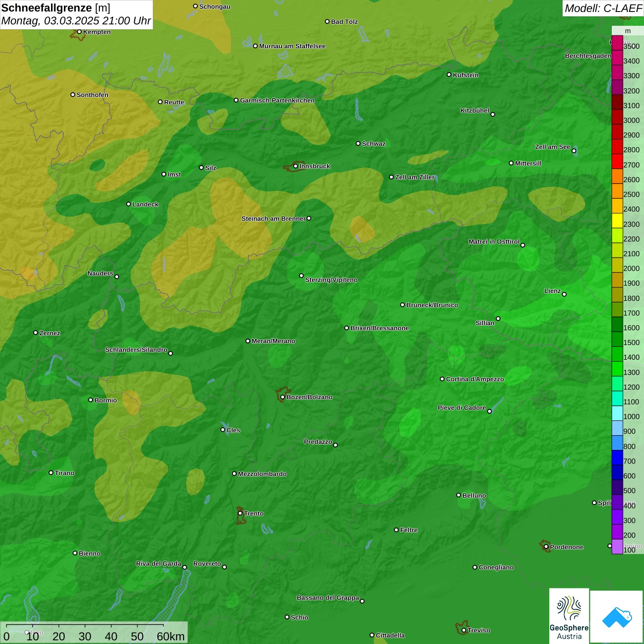Click the Cittadella label

[x=390, y=635]
